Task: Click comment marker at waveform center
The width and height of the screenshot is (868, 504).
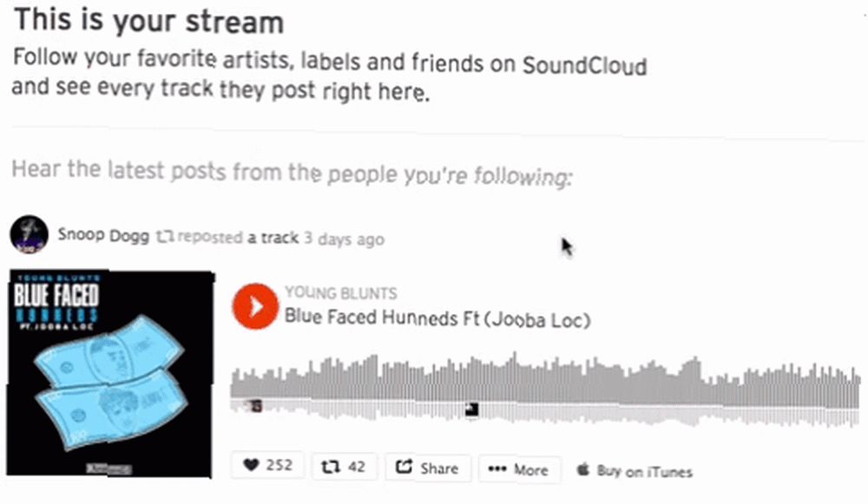Action: 471,410
